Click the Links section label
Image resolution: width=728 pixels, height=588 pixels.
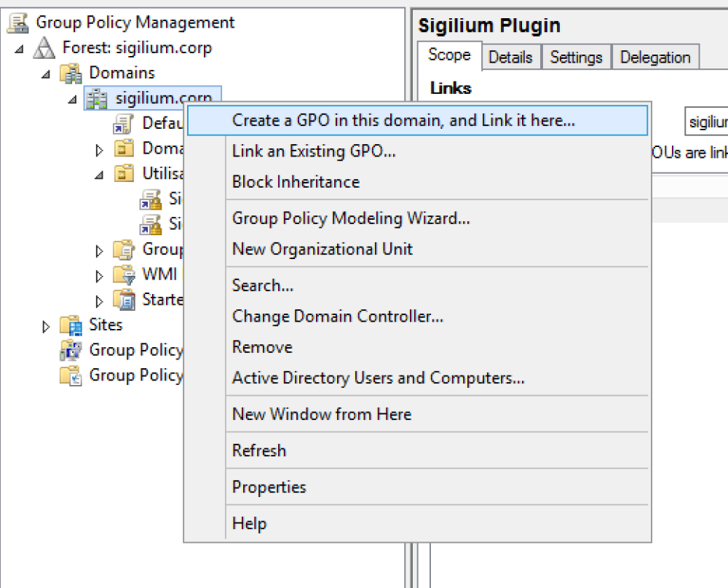tap(451, 88)
